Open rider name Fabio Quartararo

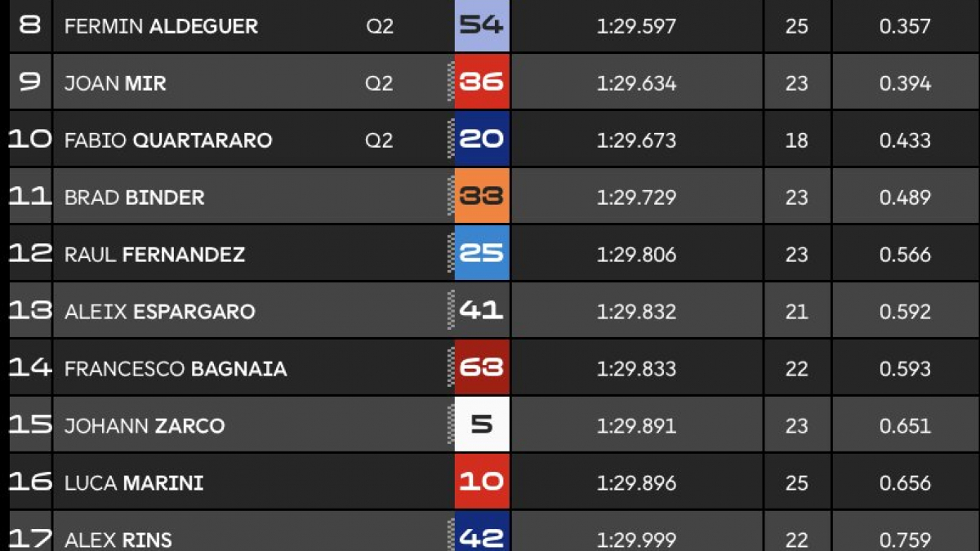pos(168,140)
